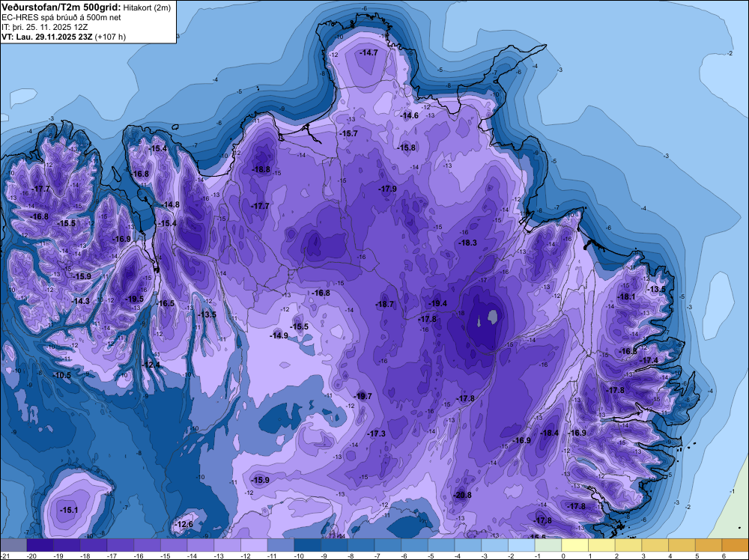The width and height of the screenshot is (749, 560).
Task: Pick the -12.6 temperature value
Action: 184,524
